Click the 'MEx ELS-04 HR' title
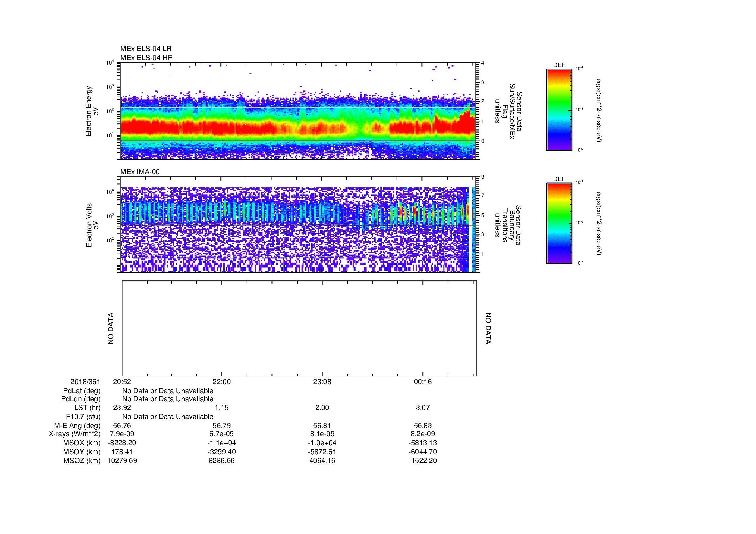The height and width of the screenshot is (534, 756). tap(146, 58)
